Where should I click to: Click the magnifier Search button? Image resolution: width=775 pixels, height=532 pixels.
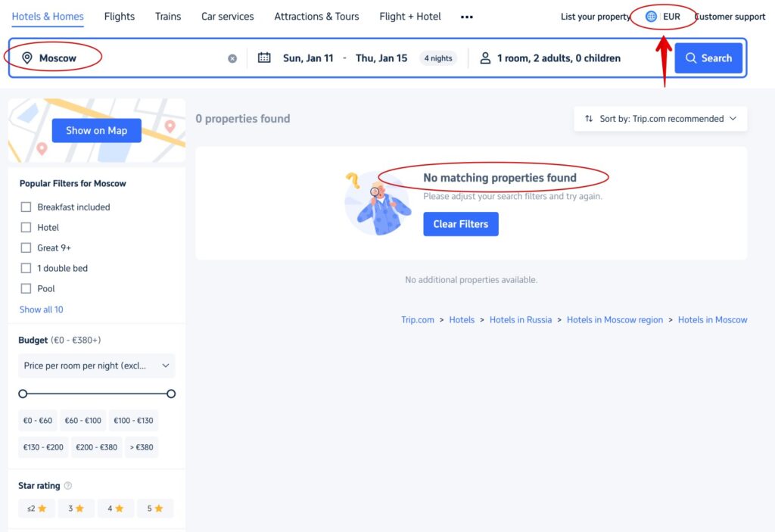point(708,58)
